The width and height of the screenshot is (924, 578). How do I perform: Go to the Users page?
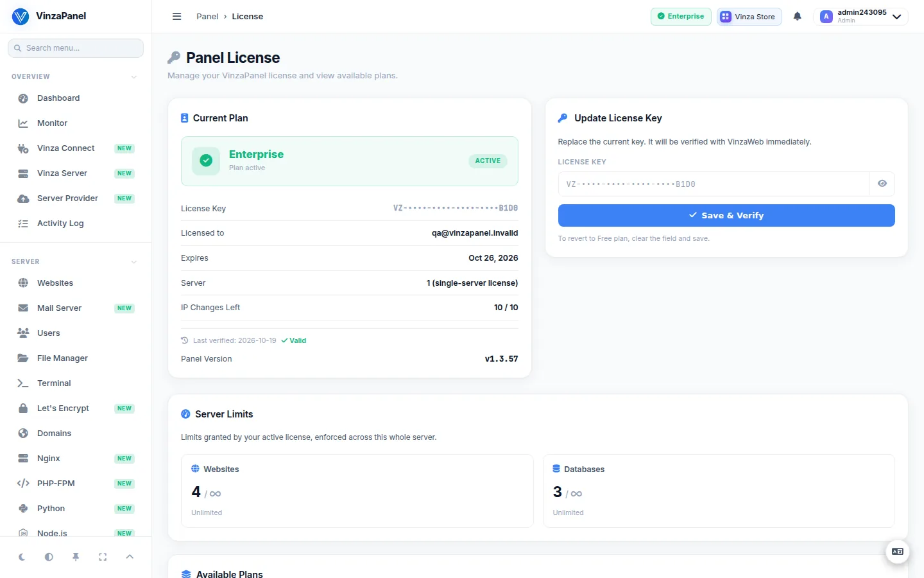coord(76,333)
